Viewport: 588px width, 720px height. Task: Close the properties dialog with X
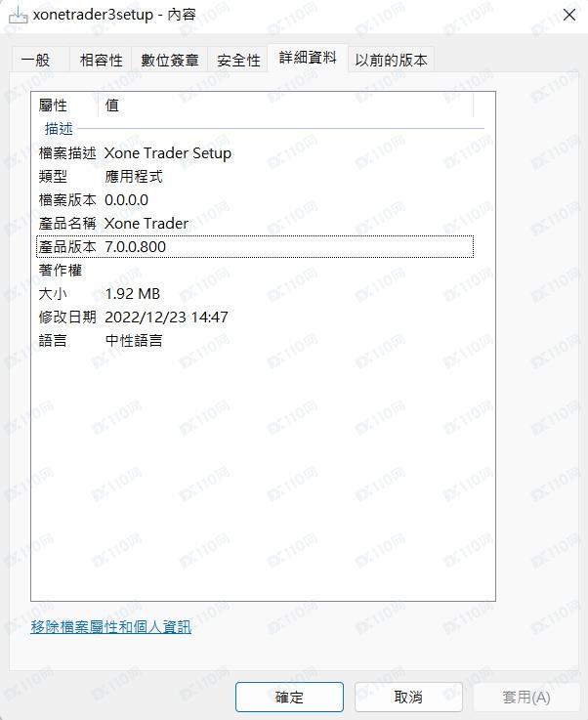point(569,16)
